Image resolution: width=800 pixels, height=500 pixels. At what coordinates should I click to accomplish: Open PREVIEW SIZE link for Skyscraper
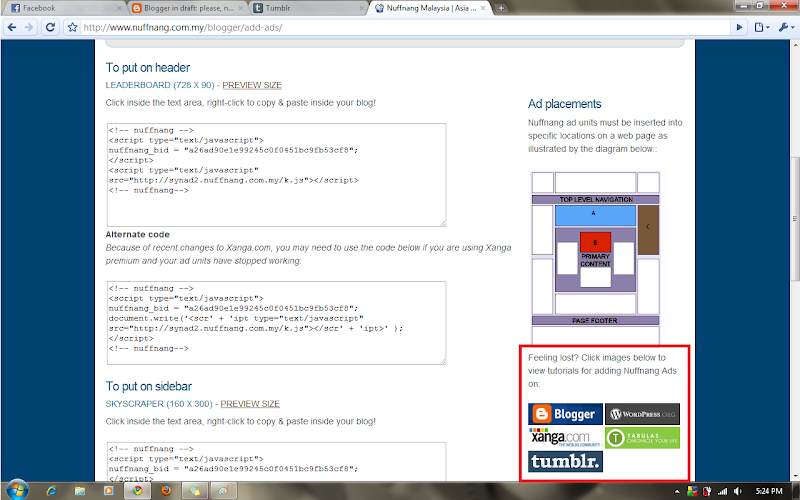click(x=250, y=404)
